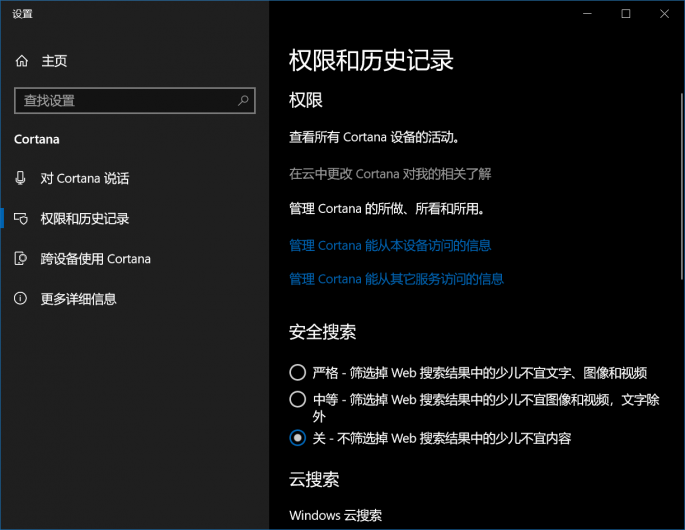Select the 严格 safe search radio button
685x530 pixels.
coord(298,373)
